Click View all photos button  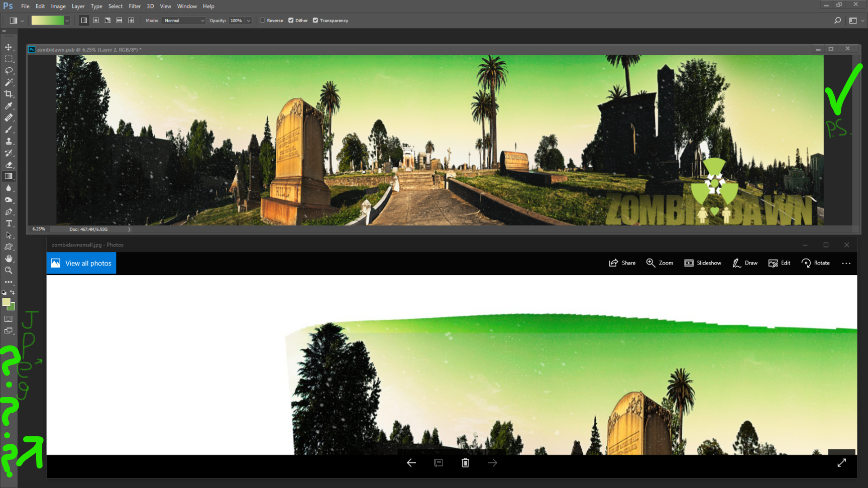(x=81, y=263)
